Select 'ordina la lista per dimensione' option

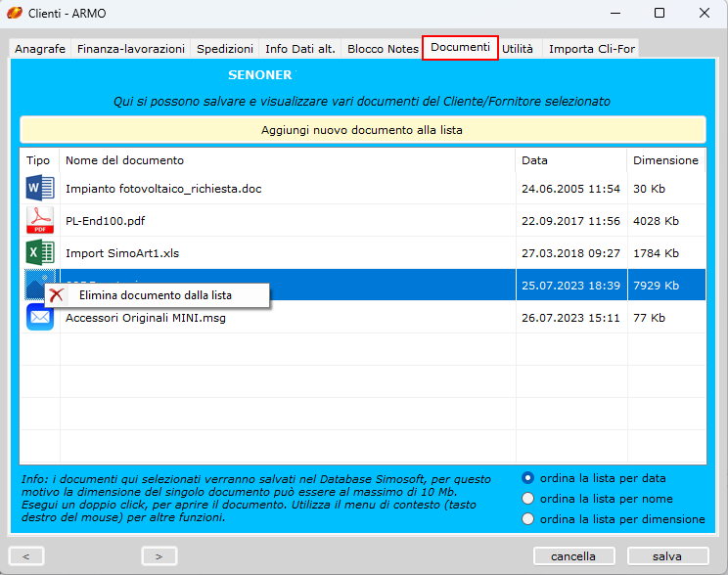click(528, 519)
